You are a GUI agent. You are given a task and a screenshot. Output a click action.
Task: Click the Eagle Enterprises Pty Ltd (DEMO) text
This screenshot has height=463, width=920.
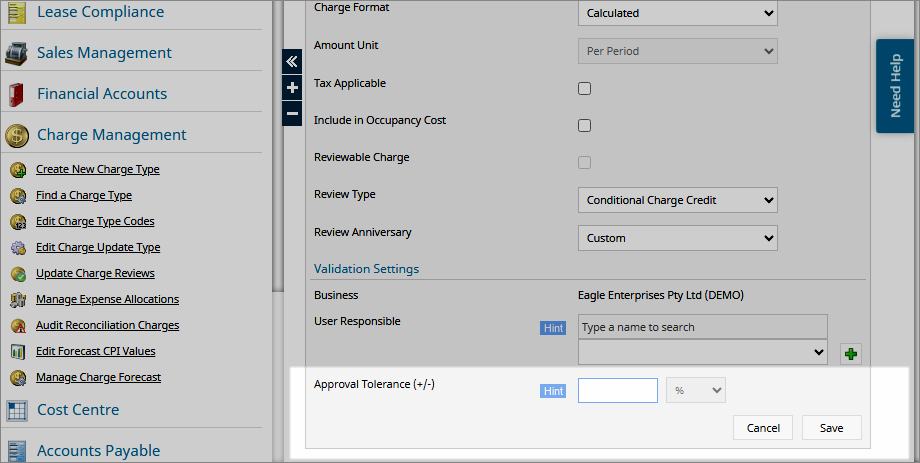661,295
